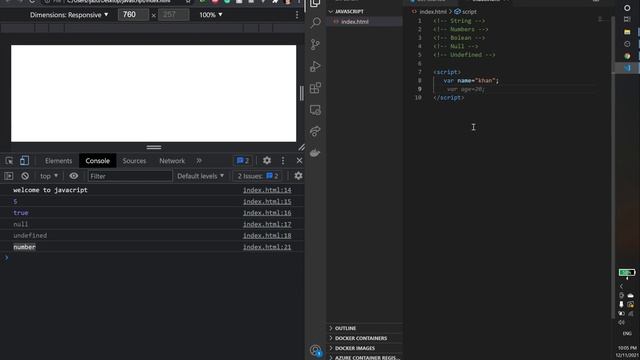
Task: Expand OUTLINE section
Action: tap(364, 328)
